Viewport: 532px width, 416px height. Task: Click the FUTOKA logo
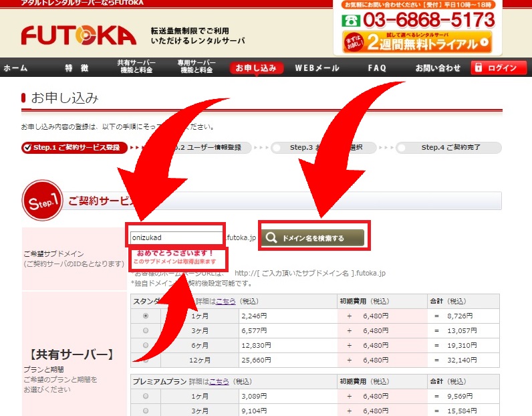tap(79, 35)
